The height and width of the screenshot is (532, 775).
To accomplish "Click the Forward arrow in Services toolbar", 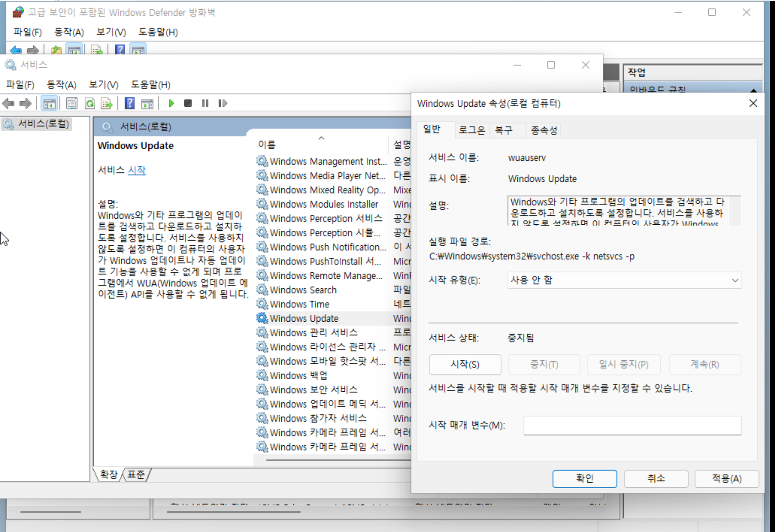I will 25,104.
